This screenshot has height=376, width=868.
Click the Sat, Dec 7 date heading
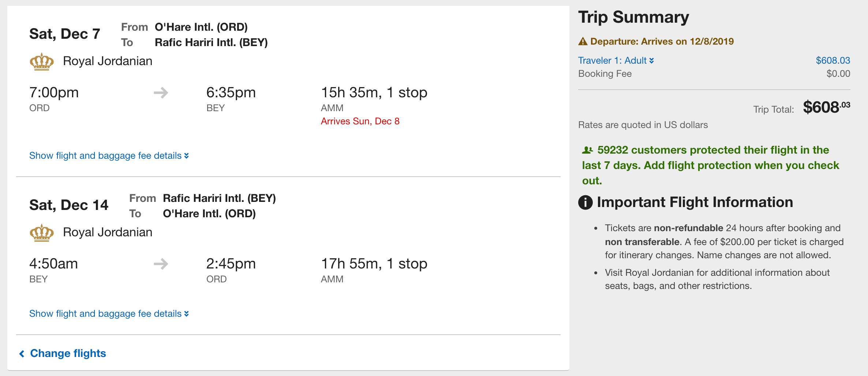(x=65, y=34)
